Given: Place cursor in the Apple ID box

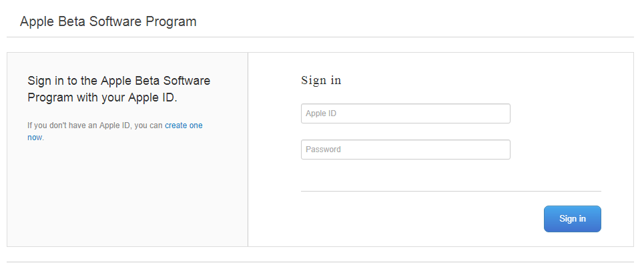Looking at the screenshot, I should coord(405,113).
